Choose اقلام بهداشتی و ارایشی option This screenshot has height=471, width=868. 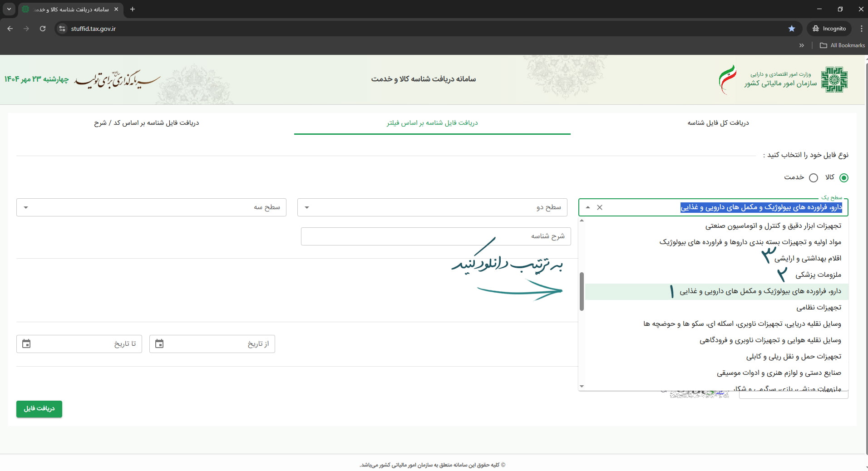[x=808, y=259]
